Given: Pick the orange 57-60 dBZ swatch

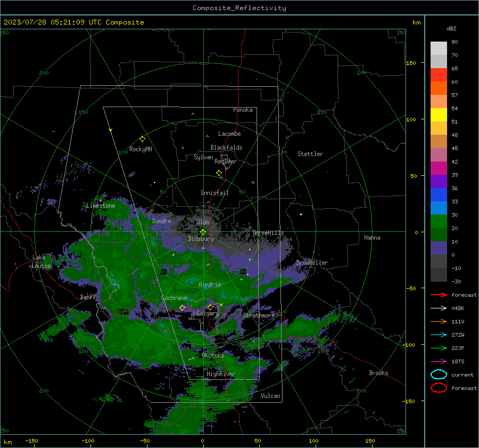Looking at the screenshot, I should click(x=439, y=88).
